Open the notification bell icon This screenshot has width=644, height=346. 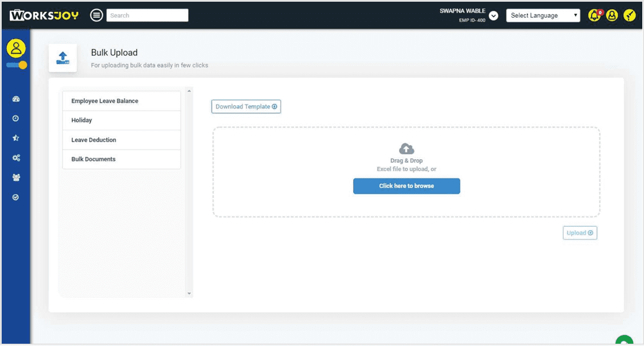(x=594, y=15)
